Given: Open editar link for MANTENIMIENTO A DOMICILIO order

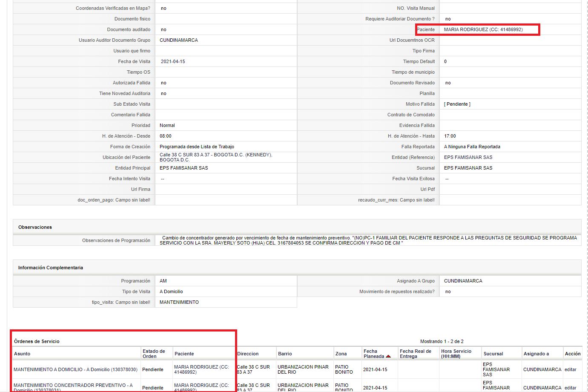Looking at the screenshot, I should (x=570, y=369).
